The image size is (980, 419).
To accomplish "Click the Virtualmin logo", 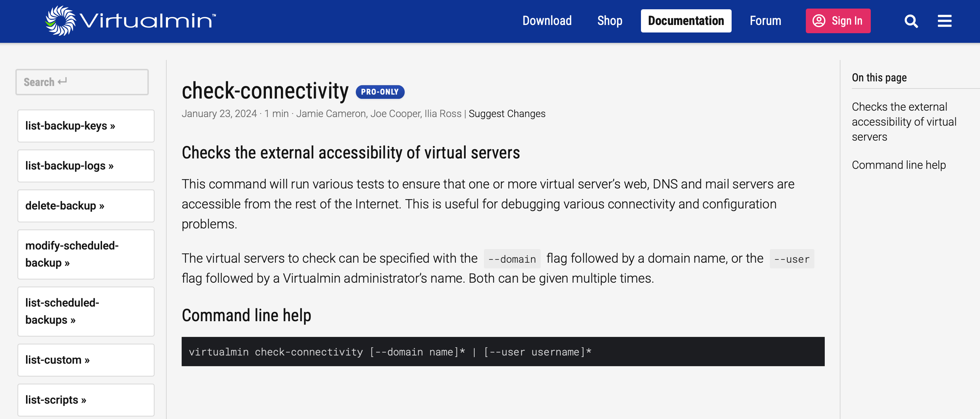I will click(x=130, y=21).
